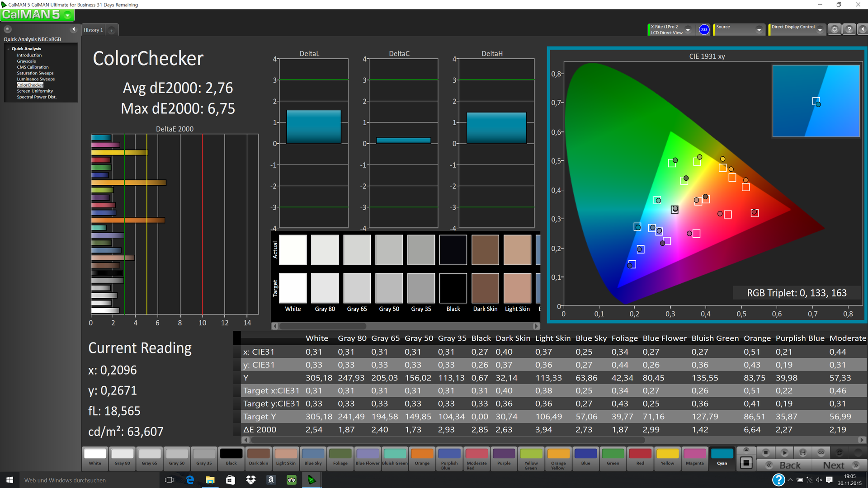
Task: Select the Orange color swatch
Action: tap(422, 456)
